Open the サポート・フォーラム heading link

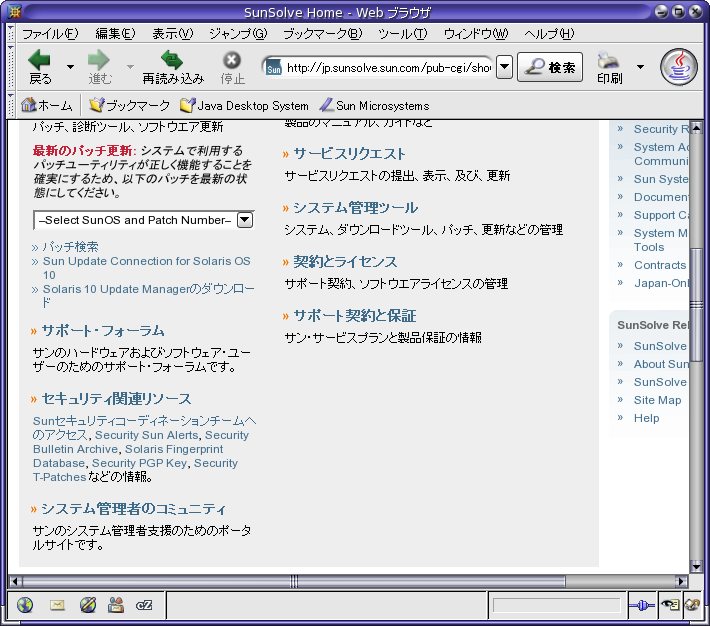click(103, 330)
